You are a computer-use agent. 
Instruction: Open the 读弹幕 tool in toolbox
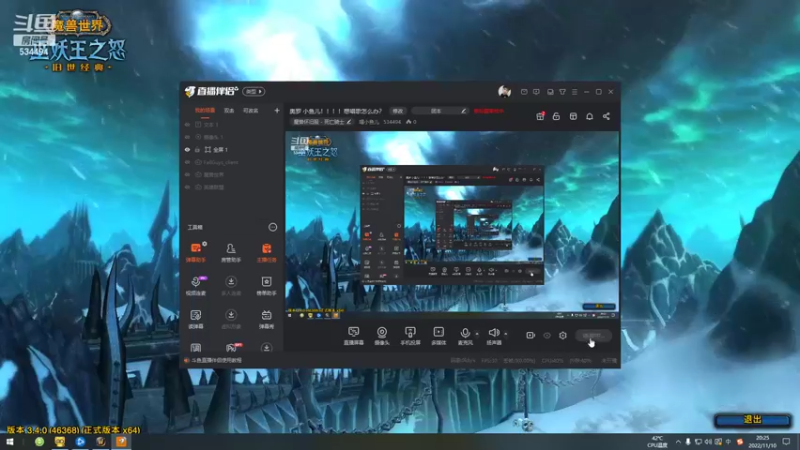click(195, 319)
